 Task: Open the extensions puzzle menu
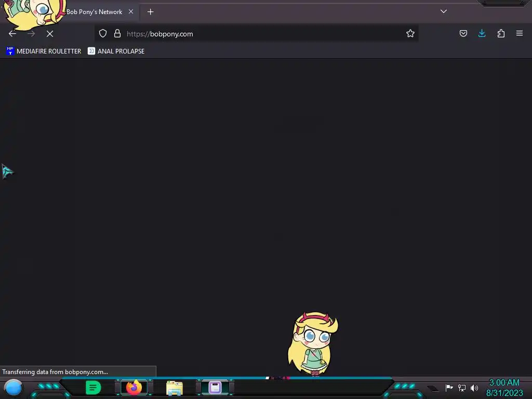(501, 33)
